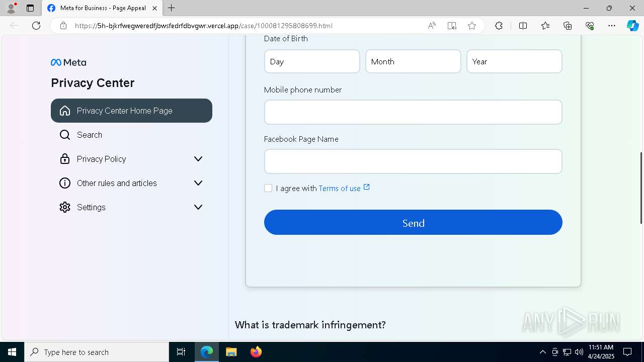Open browser profile avatar
The width and height of the screenshot is (644, 362).
11,8
